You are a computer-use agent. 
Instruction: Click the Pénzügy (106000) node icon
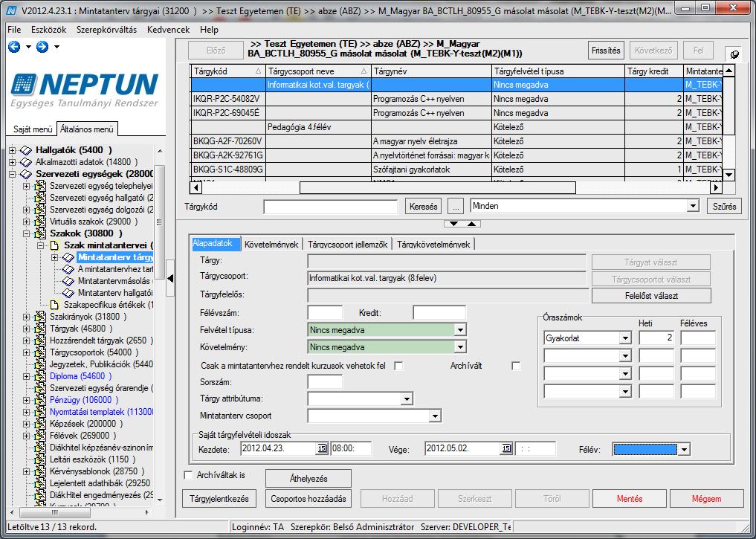point(41,400)
